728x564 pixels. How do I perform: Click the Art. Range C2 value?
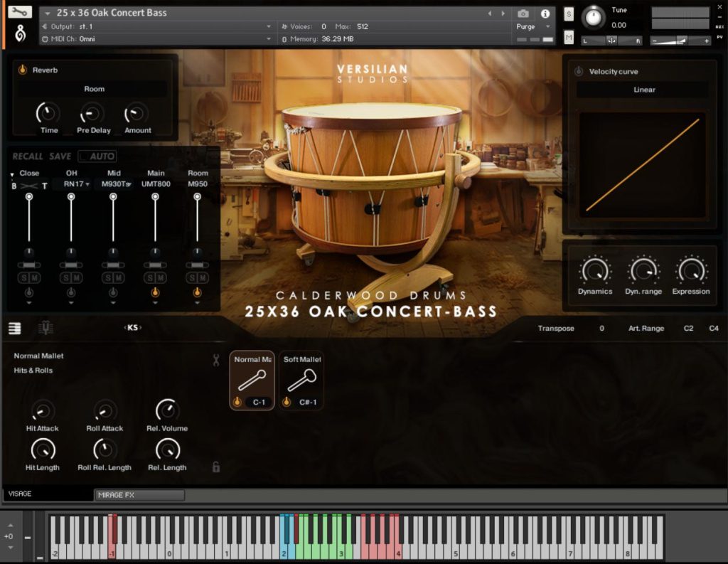[x=688, y=329]
